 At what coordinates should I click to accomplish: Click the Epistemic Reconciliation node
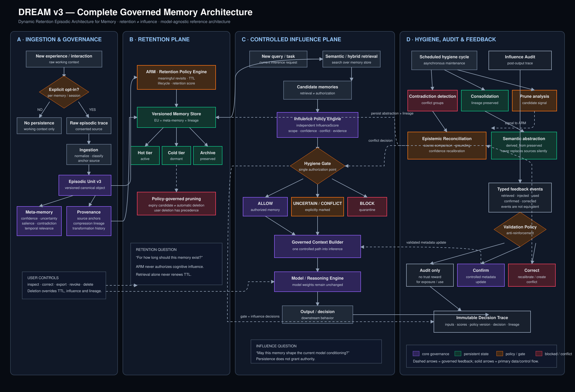(x=447, y=146)
